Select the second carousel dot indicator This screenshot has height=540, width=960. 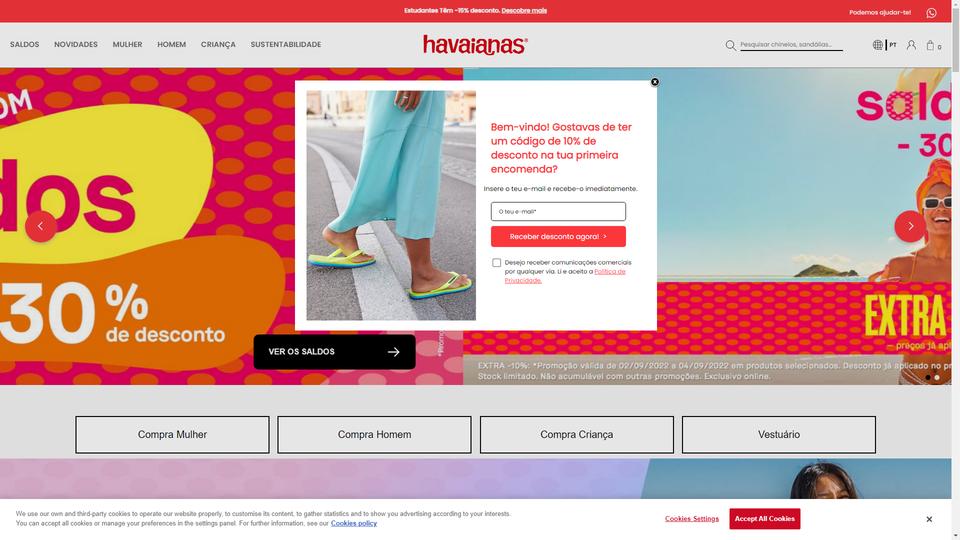[x=937, y=378]
